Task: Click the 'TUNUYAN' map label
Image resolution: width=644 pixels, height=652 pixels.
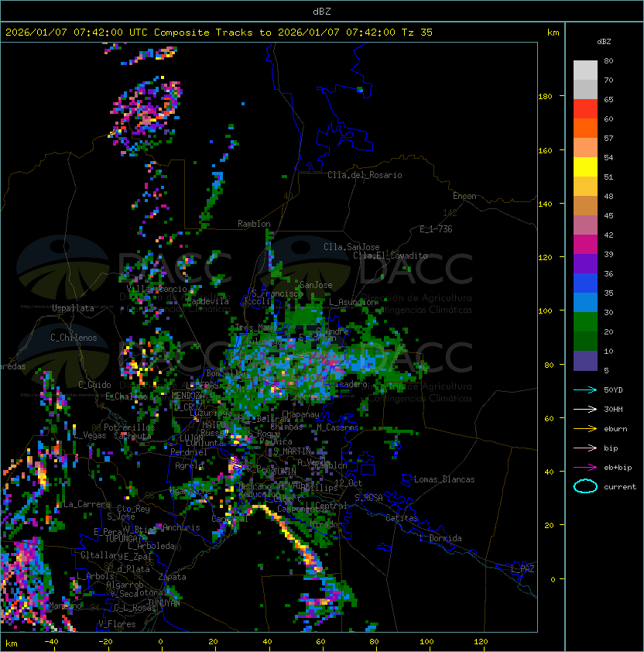Action: point(164,602)
